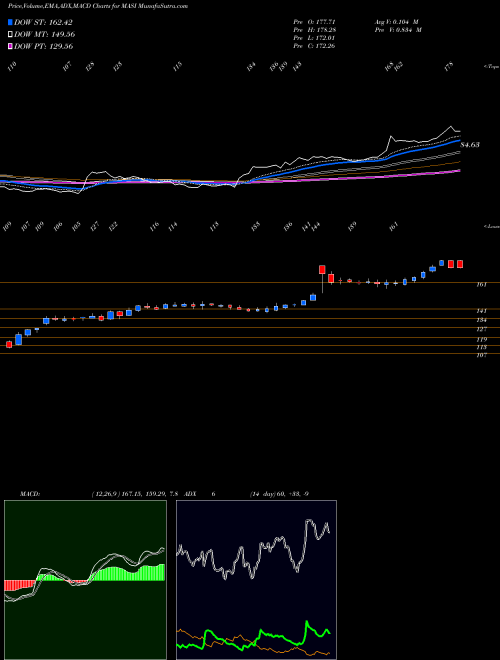Click the '<Lows' row label
Screen dimensions: 500x660
coord(491,226)
